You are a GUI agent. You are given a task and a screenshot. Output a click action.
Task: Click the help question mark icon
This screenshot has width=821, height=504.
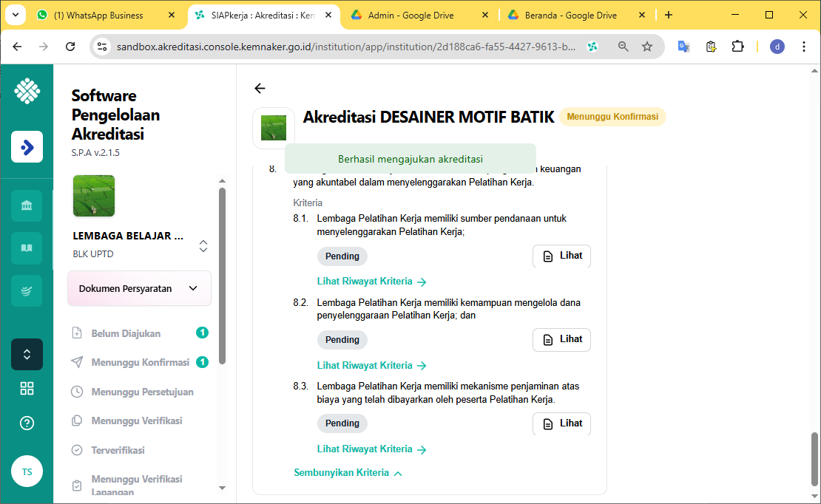pos(27,423)
